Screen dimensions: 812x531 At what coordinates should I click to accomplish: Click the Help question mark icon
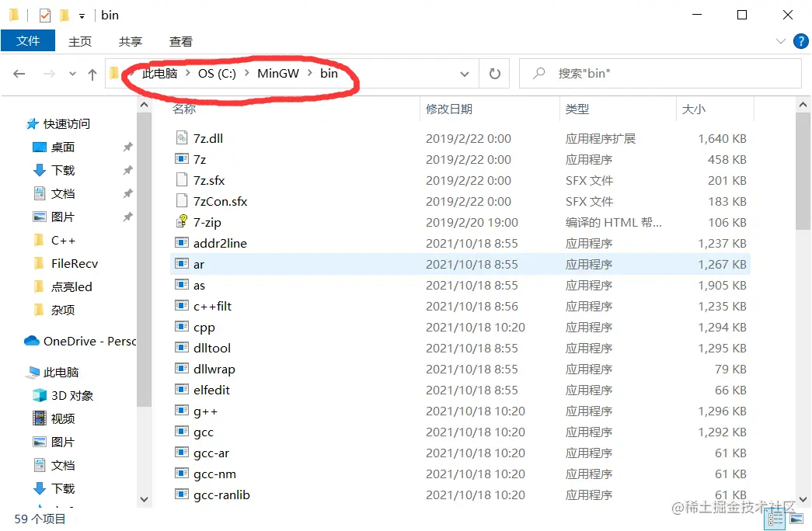coord(801,41)
